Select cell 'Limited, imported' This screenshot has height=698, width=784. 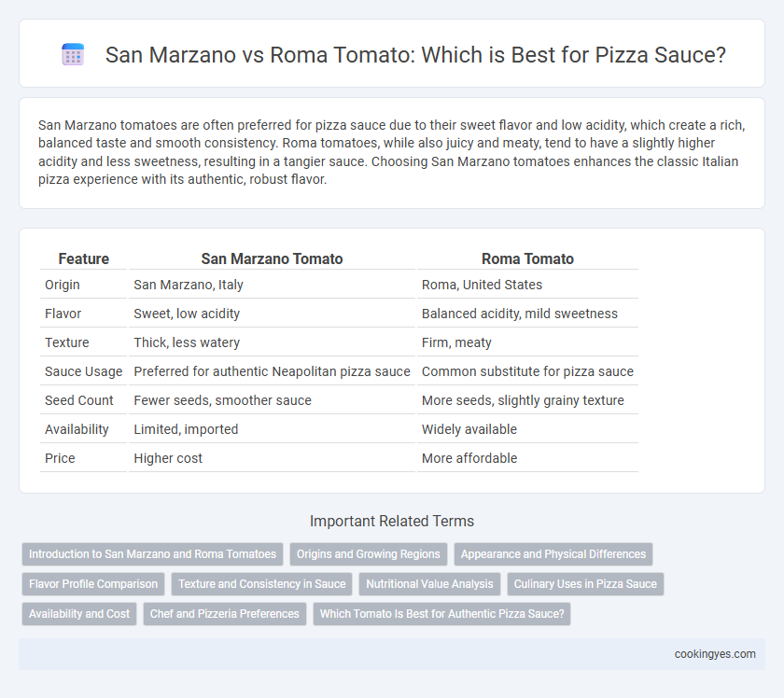point(272,429)
